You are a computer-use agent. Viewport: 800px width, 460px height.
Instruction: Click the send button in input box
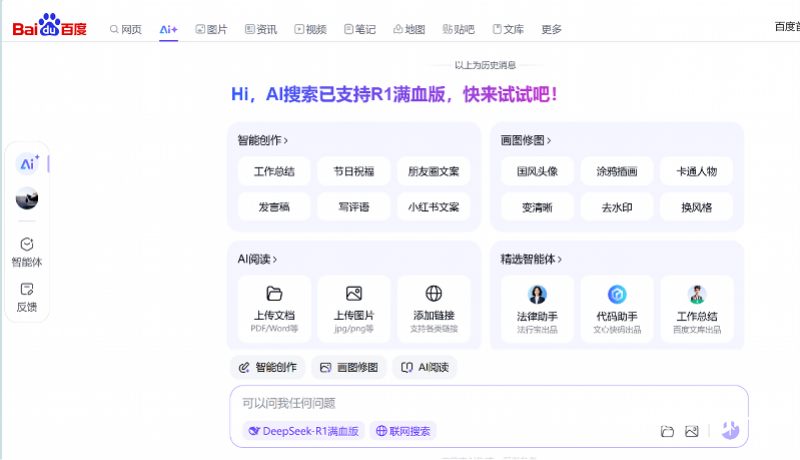[x=731, y=430]
